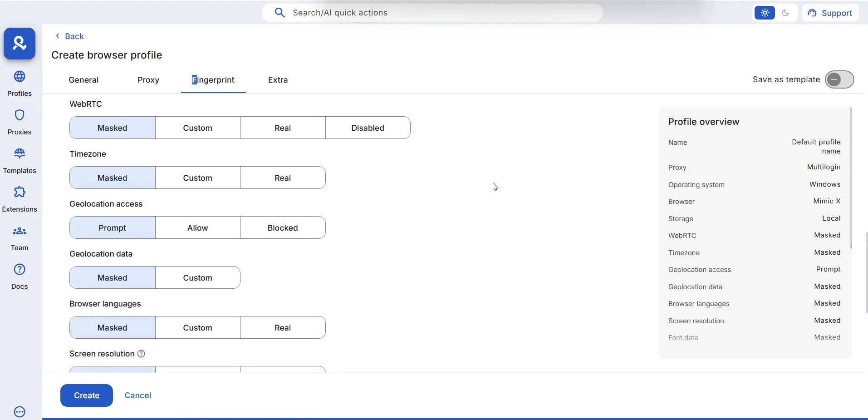This screenshot has width=868, height=420.
Task: Set Geolocation access to Prompt
Action: 113,227
